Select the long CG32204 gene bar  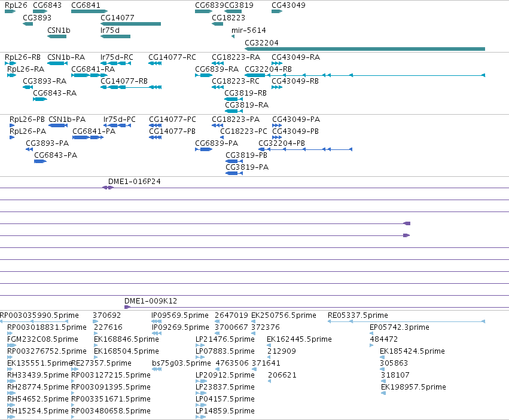tap(364, 49)
